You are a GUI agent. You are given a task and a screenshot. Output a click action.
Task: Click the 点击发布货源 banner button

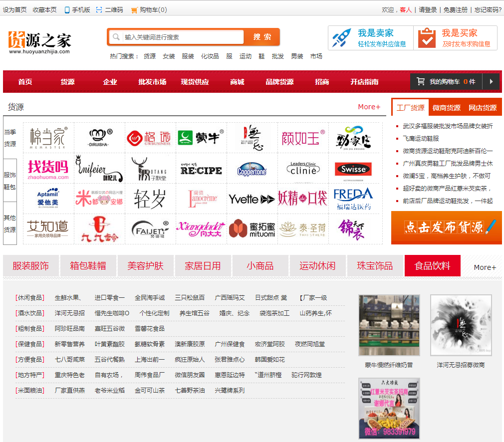coord(447,227)
